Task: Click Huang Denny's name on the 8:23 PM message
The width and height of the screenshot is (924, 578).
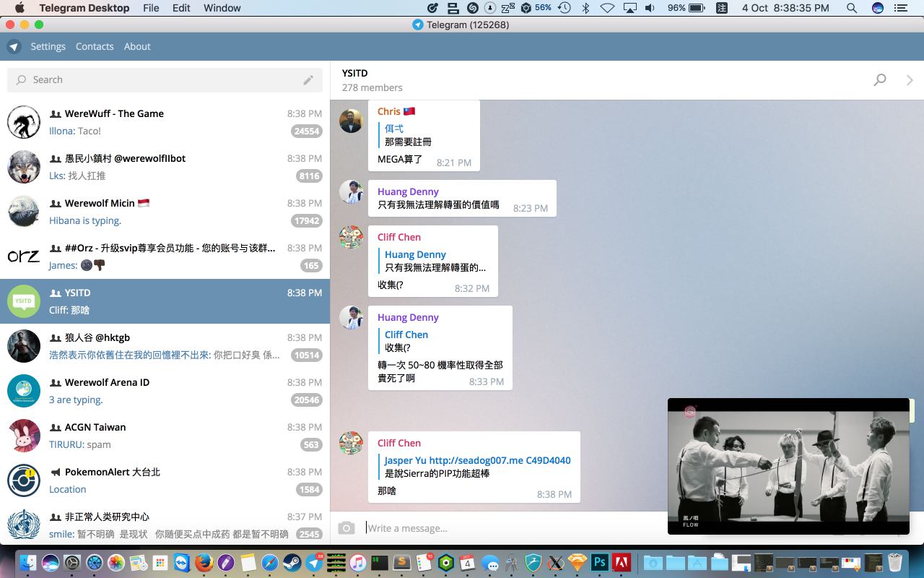Action: point(408,191)
